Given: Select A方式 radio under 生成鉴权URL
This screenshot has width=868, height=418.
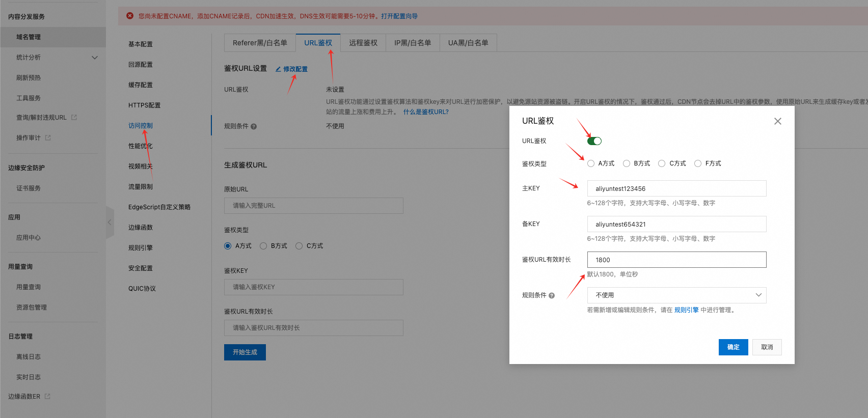Looking at the screenshot, I should [x=228, y=246].
